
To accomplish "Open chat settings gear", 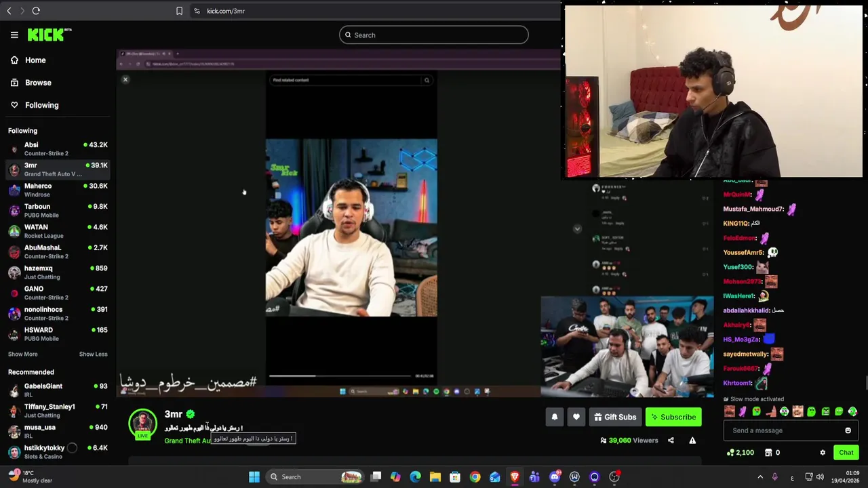I will click(823, 453).
